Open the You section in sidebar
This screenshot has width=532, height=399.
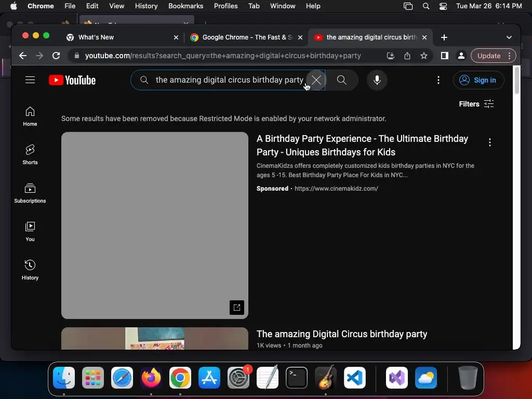tap(30, 232)
